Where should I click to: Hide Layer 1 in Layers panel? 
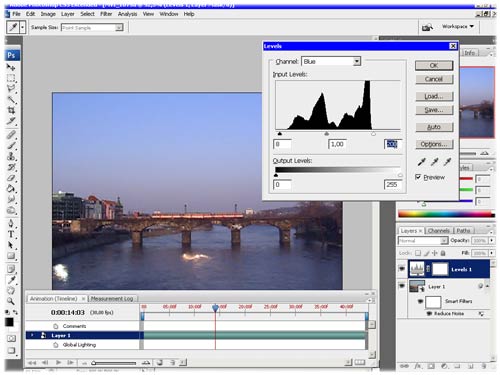[402, 286]
